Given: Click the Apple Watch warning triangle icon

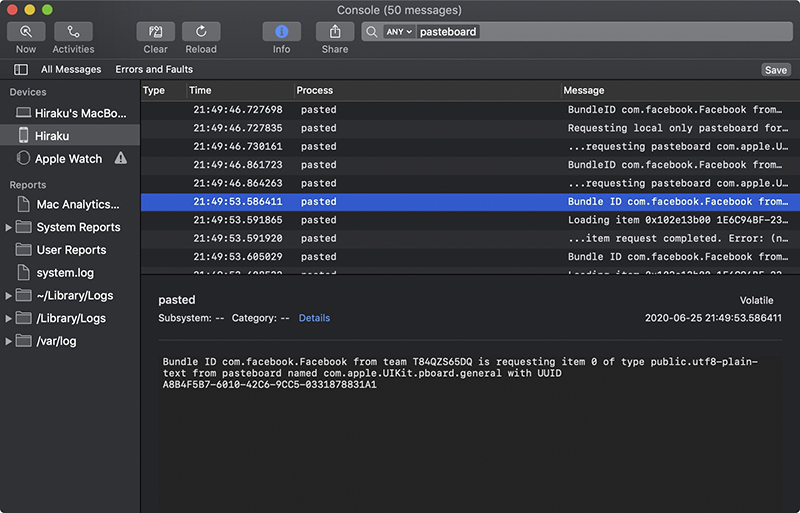Looking at the screenshot, I should [x=121, y=158].
